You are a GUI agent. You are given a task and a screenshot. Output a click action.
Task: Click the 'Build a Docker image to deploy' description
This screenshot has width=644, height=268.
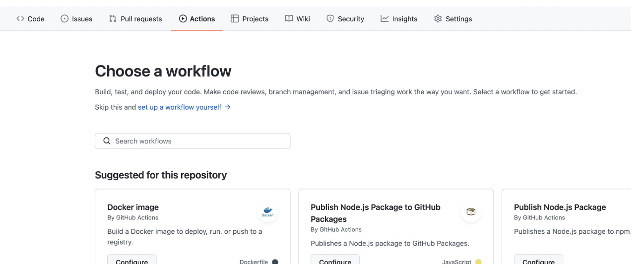click(185, 237)
